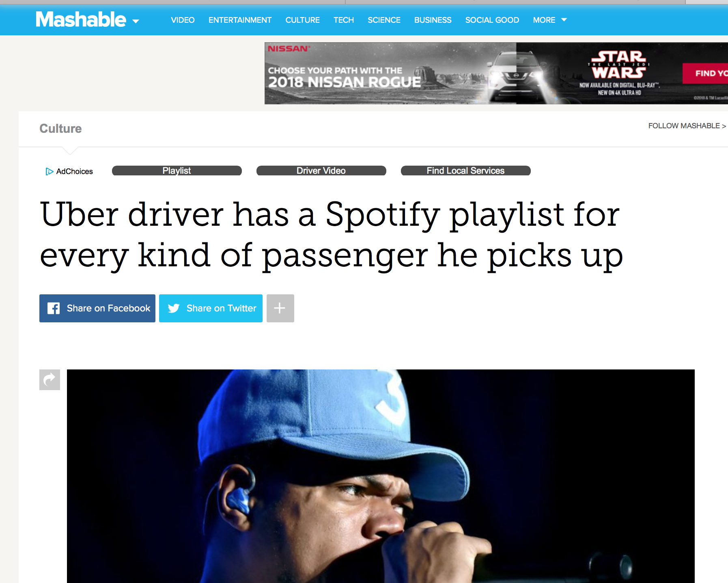The image size is (728, 583).
Task: Open more sharing options plus icon
Action: click(x=280, y=308)
